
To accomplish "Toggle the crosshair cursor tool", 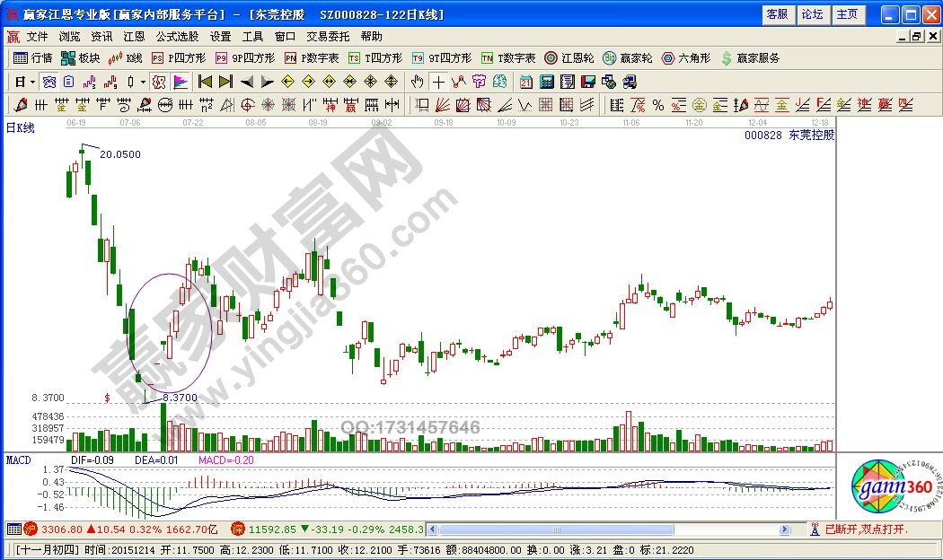I will tap(437, 82).
